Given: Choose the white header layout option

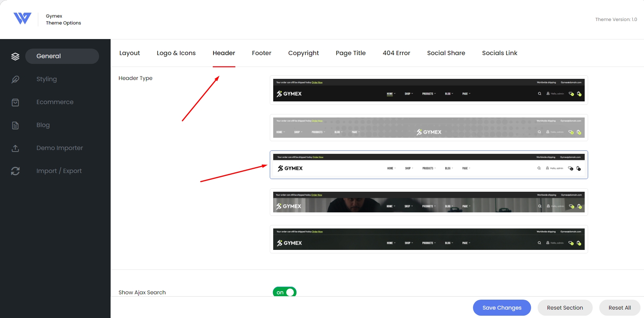Looking at the screenshot, I should [429, 165].
